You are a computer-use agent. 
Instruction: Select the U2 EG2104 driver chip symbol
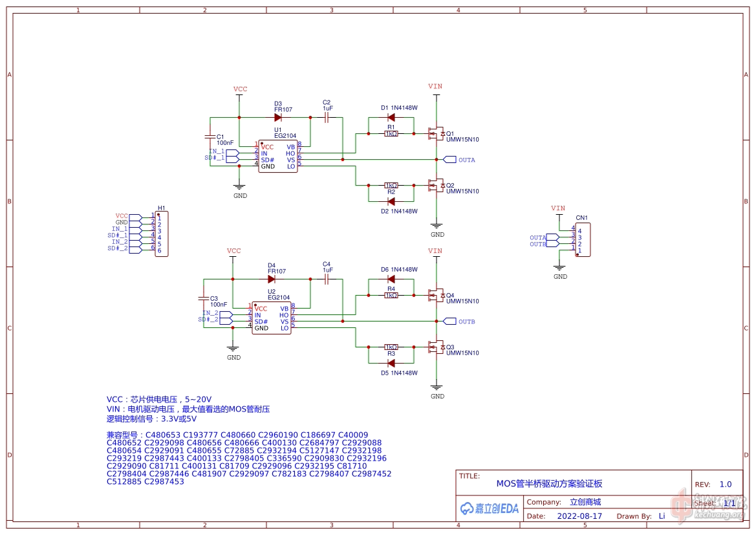[272, 318]
